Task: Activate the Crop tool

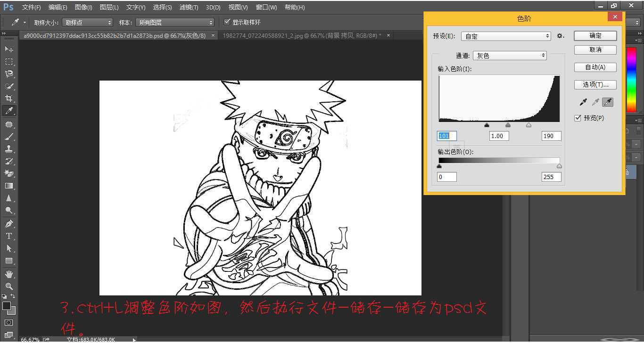Action: 8,98
